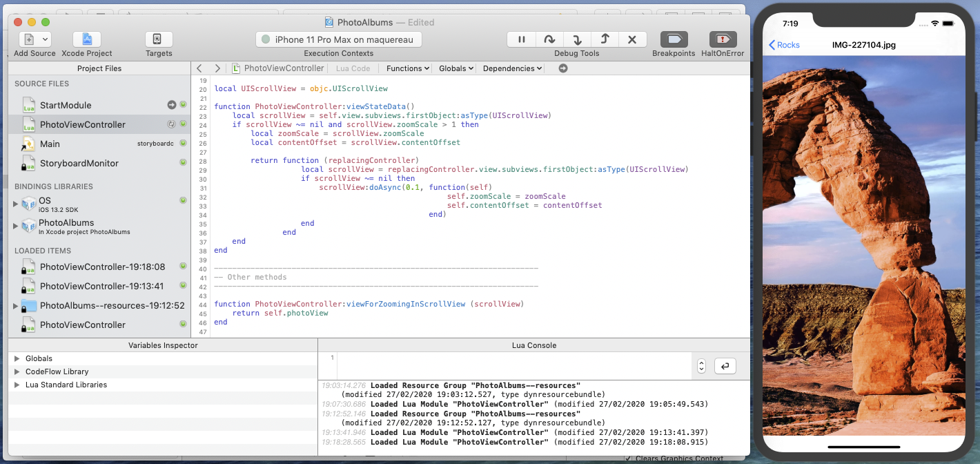Image resolution: width=980 pixels, height=464 pixels.
Task: Click the PhotoAlbums bindings library cube icon
Action: tap(29, 226)
